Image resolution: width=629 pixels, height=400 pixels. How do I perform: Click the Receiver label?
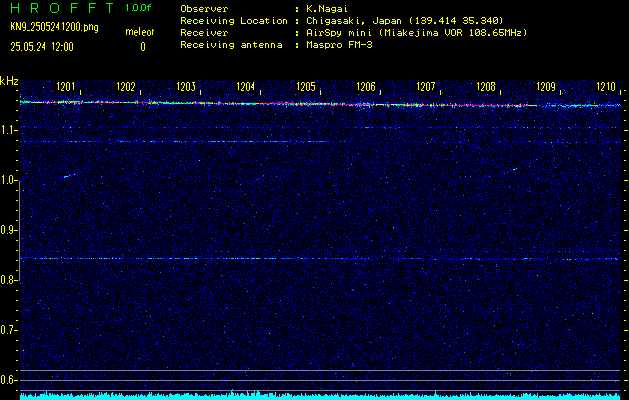(x=204, y=32)
